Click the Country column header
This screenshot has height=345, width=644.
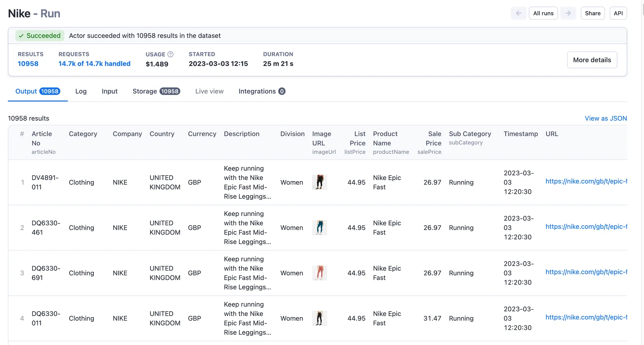[162, 134]
